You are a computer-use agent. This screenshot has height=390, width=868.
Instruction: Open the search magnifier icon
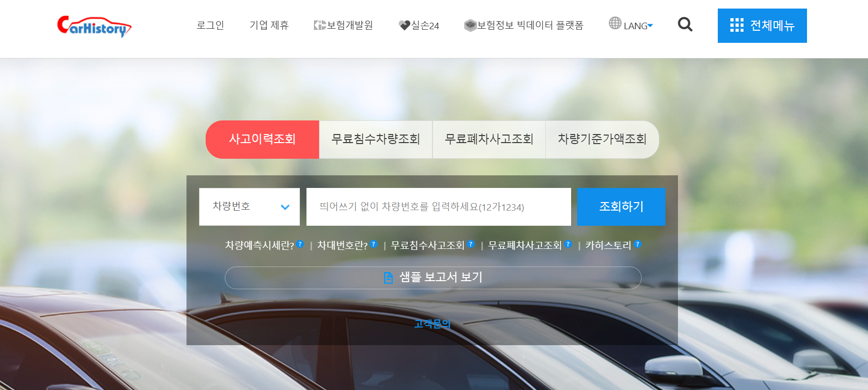coord(685,24)
